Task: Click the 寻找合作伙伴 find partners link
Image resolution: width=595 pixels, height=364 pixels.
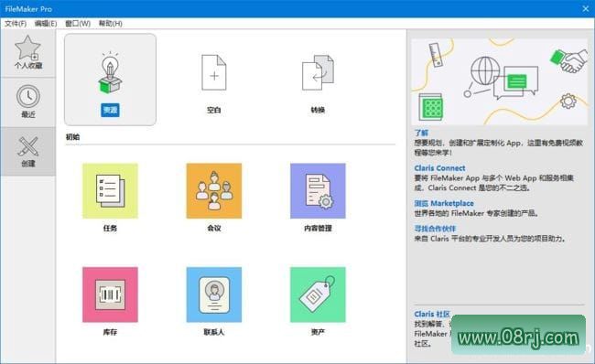Action: tap(435, 229)
